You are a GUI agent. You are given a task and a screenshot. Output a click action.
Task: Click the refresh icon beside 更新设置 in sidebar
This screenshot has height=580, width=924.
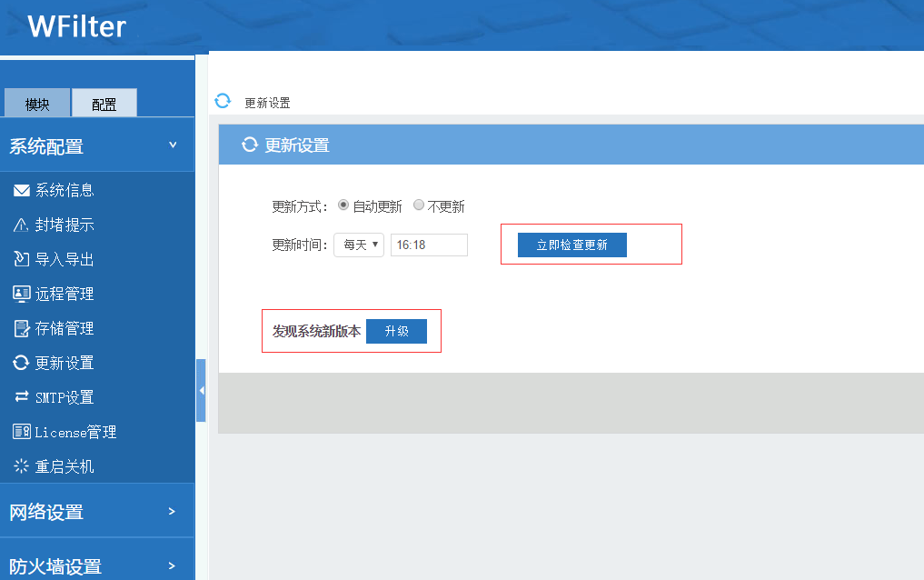(x=22, y=363)
